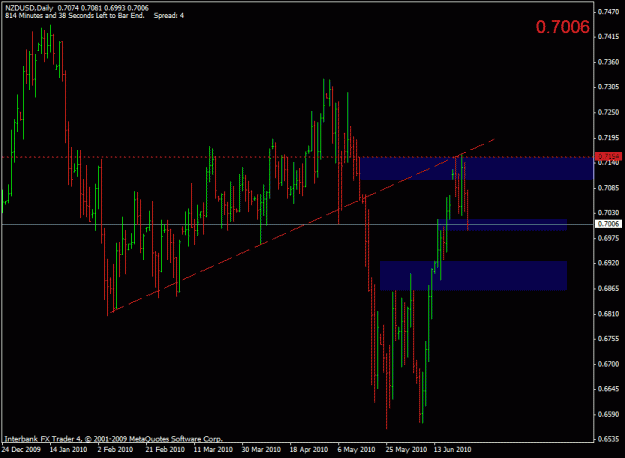This screenshot has height=458, width=625.
Task: Click the 0.6975 price axis label
Action: [608, 238]
